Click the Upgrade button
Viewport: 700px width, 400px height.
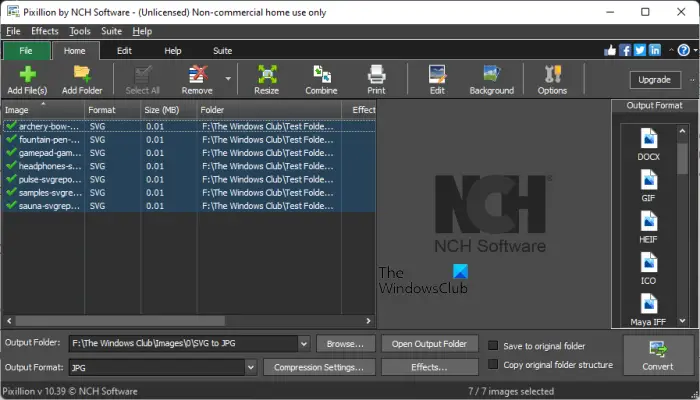pyautogui.click(x=654, y=80)
